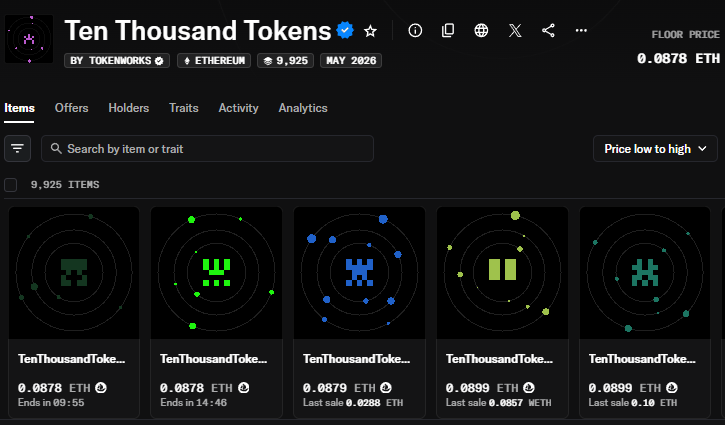
Task: Click the Last sale 0.10 ETH text
Action: [633, 403]
